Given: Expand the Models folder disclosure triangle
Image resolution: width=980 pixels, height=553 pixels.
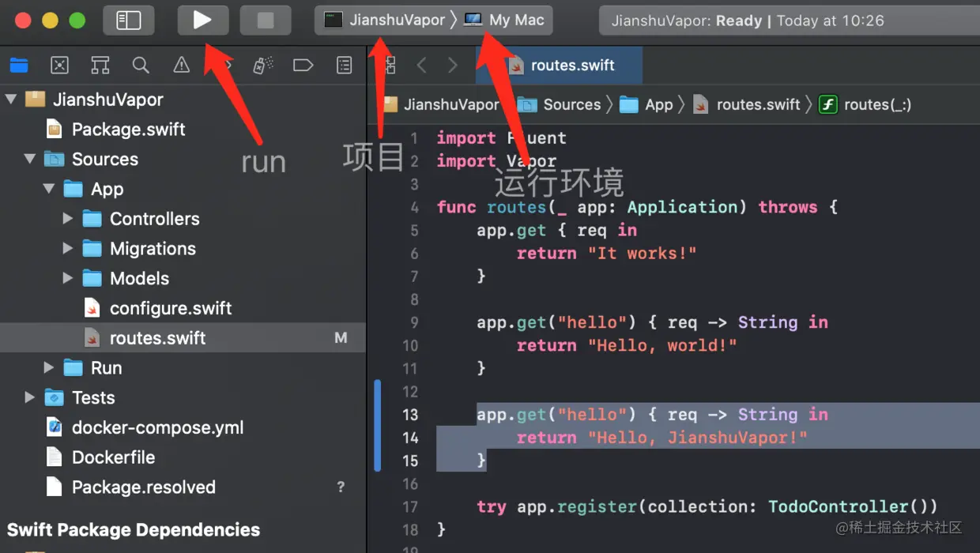Looking at the screenshot, I should coord(68,278).
